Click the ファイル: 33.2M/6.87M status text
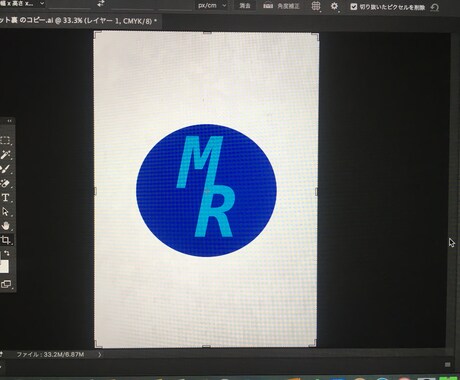The height and width of the screenshot is (380, 460). pos(50,354)
